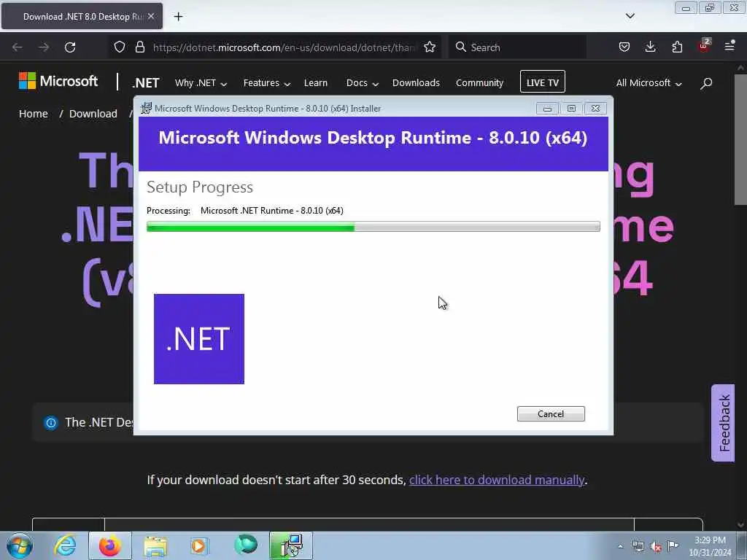Click the muted volume tray icon
Image resolution: width=747 pixels, height=560 pixels.
click(x=656, y=546)
